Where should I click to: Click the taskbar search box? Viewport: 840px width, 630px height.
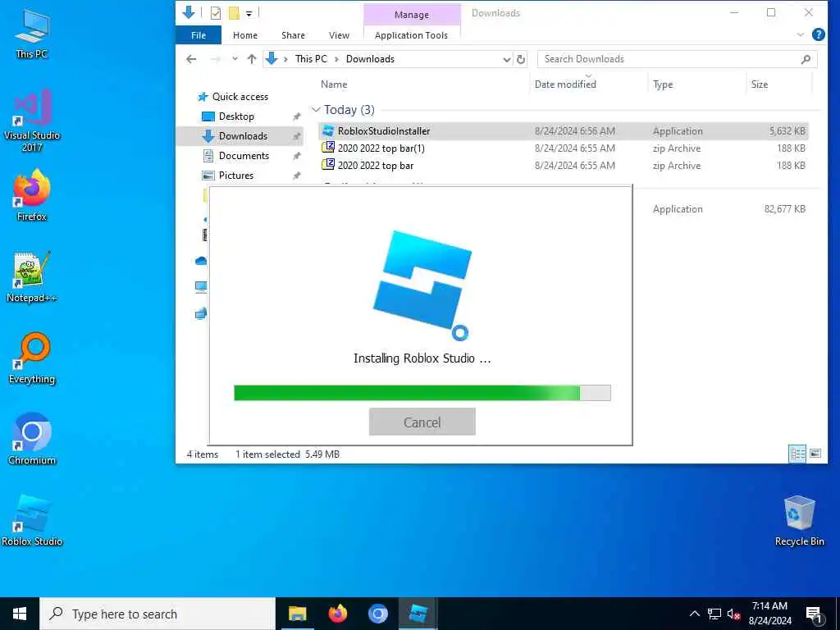157,614
